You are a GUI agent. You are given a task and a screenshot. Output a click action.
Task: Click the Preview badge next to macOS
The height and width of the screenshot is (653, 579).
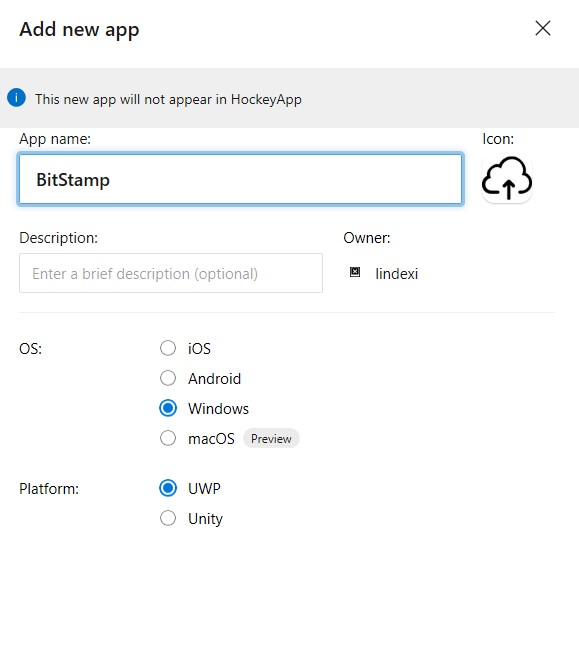pos(271,439)
